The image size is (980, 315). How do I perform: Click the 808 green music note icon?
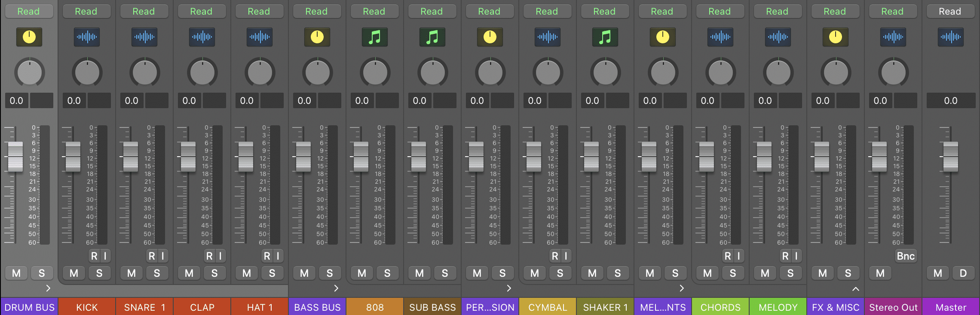[x=374, y=37]
